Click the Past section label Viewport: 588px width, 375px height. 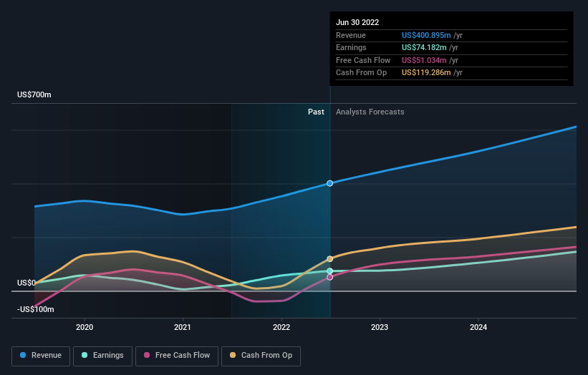316,112
